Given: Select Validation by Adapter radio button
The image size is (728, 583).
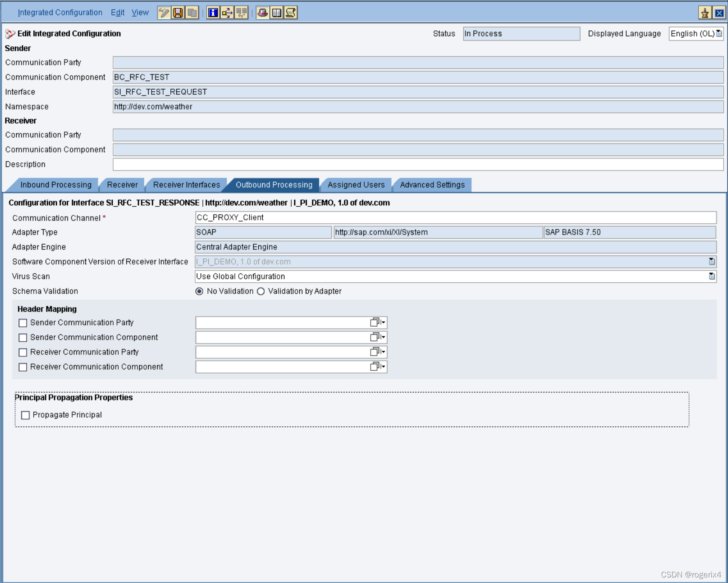Looking at the screenshot, I should point(261,291).
